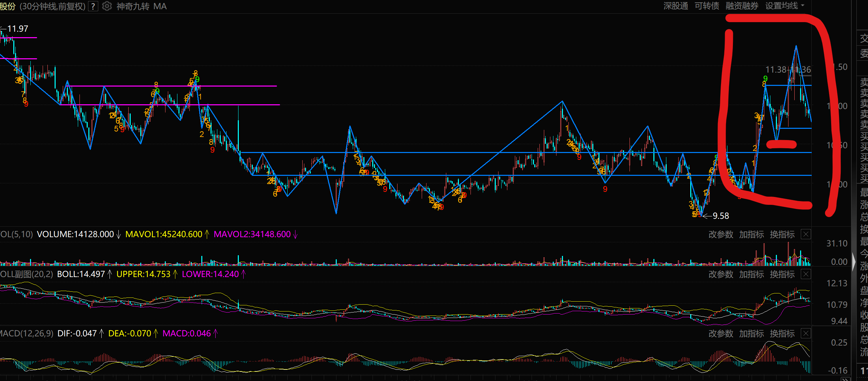Viewport: 868px width, 381px height.
Task: Open the 设置均线 dropdown
Action: pos(785,6)
